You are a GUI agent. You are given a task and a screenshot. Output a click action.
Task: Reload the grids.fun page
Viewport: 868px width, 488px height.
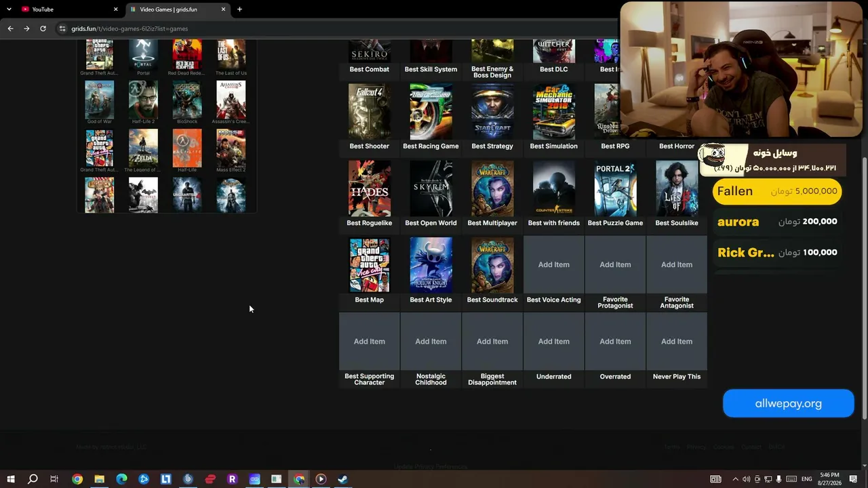click(43, 28)
